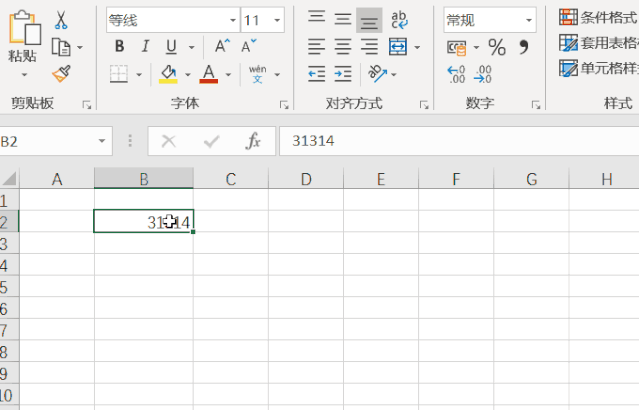Toggle Italic formatting
This screenshot has height=410, width=639.
pos(145,46)
